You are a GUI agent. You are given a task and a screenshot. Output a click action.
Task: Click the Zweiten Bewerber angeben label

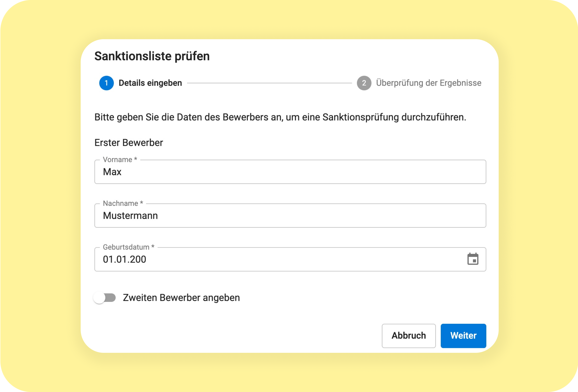[x=181, y=298]
